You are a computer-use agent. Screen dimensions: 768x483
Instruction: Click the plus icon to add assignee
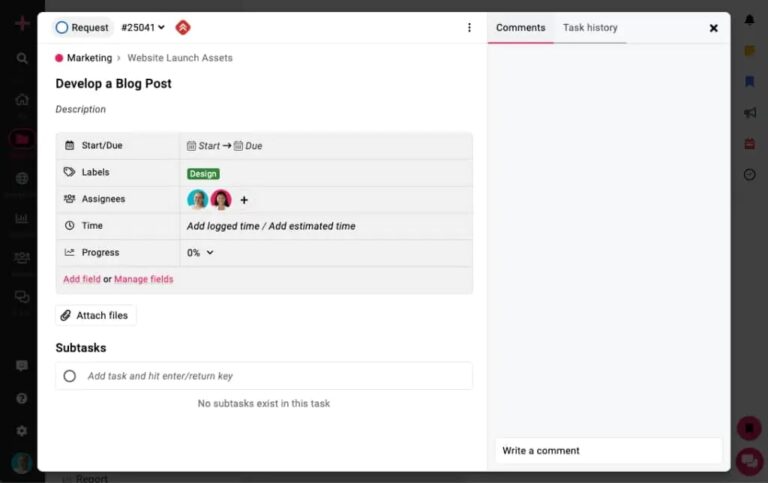coord(244,200)
